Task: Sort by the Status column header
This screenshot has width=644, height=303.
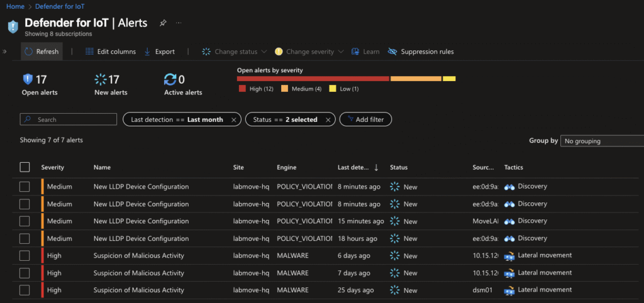Action: 398,167
